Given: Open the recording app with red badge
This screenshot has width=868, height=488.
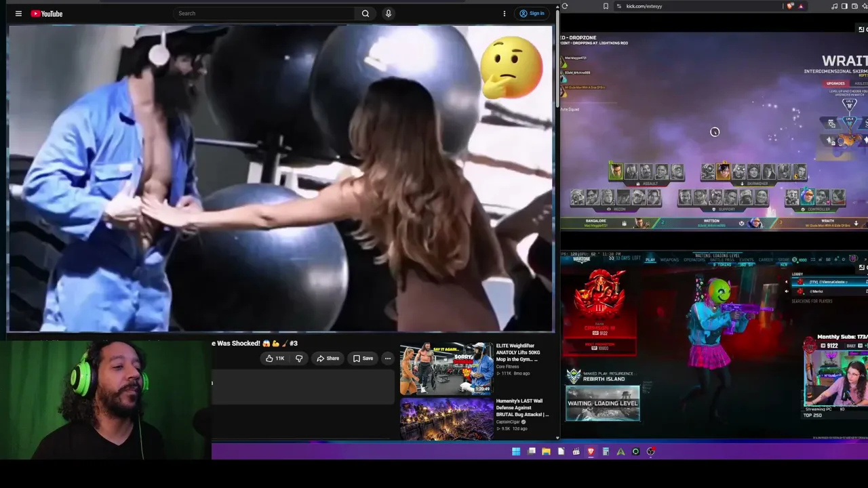Looking at the screenshot, I should click(x=650, y=451).
